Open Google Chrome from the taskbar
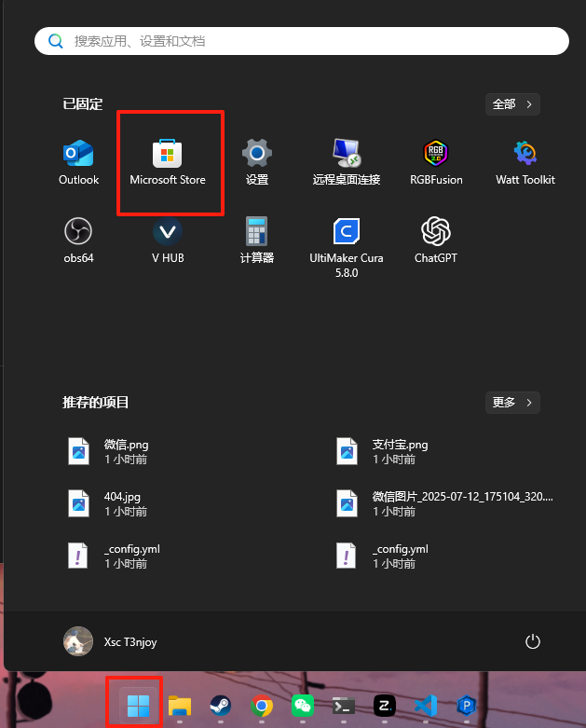This screenshot has height=728, width=586. point(263,707)
